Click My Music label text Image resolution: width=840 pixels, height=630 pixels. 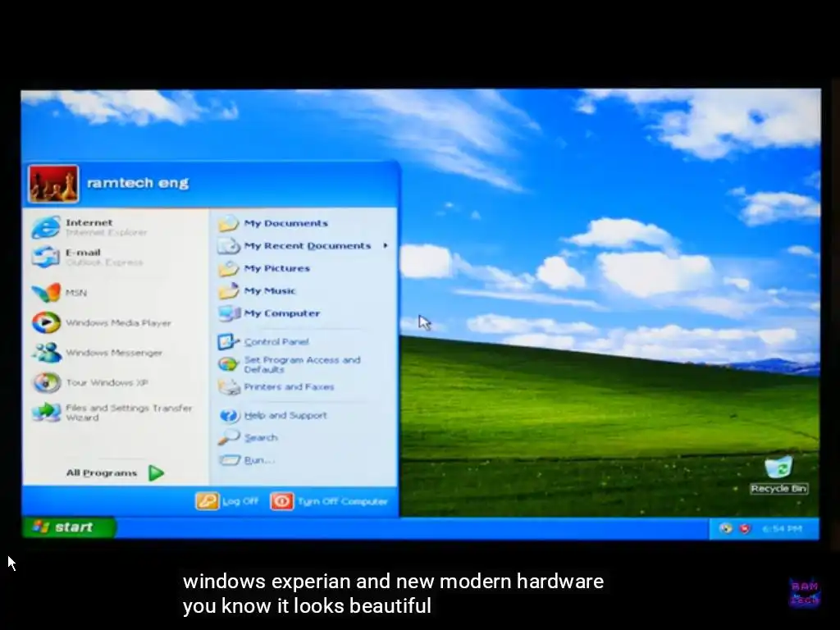270,291
